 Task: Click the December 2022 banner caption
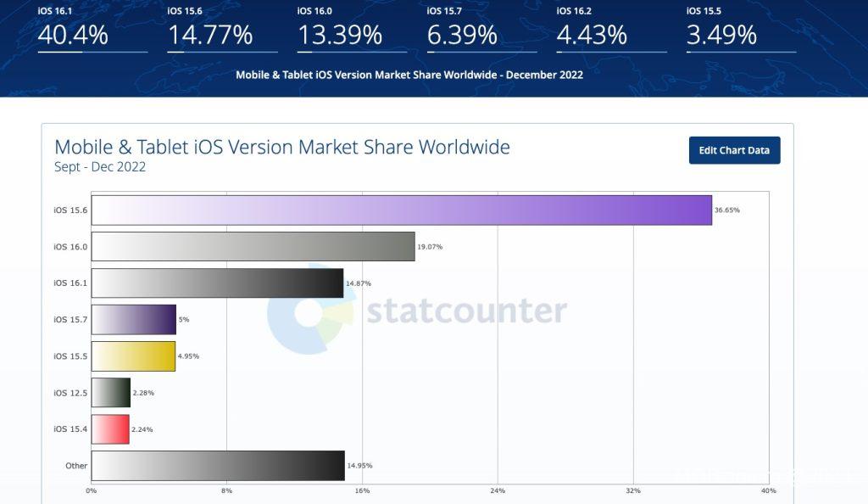click(x=409, y=75)
